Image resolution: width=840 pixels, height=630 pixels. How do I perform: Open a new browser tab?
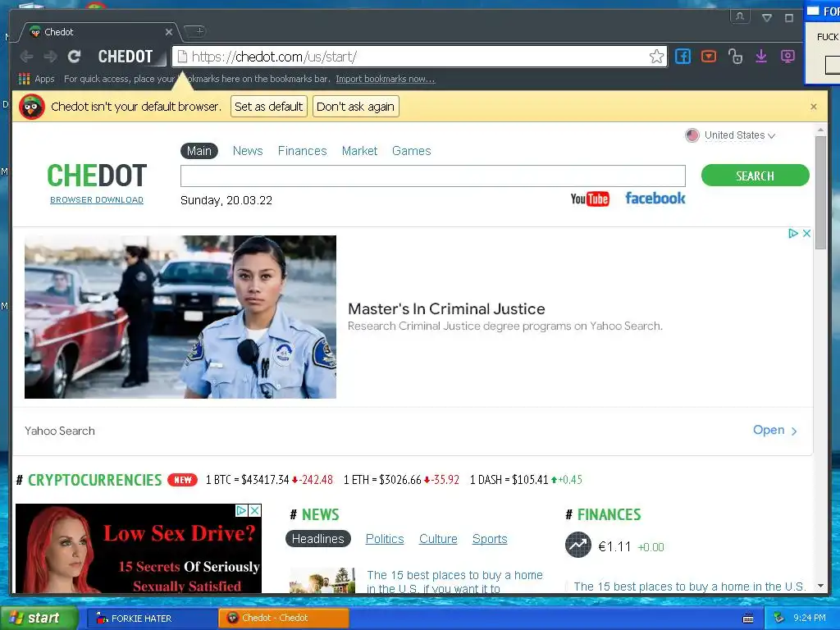click(x=194, y=32)
